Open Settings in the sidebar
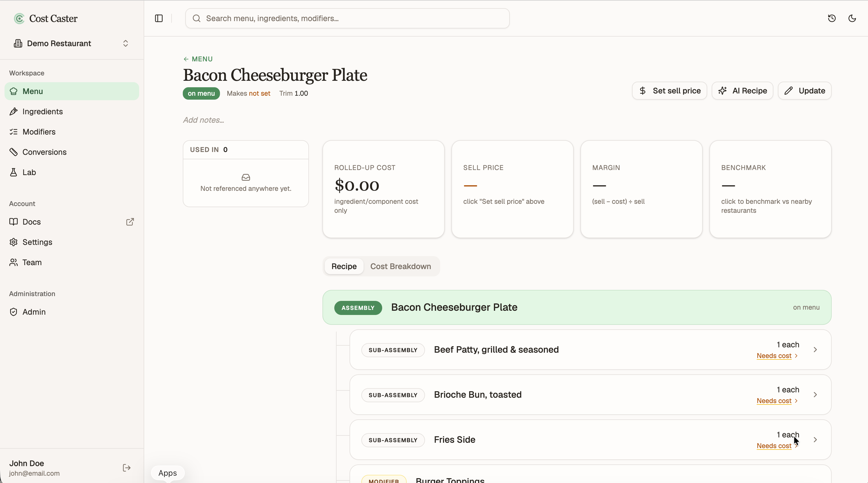Viewport: 868px width, 483px height. point(72,242)
